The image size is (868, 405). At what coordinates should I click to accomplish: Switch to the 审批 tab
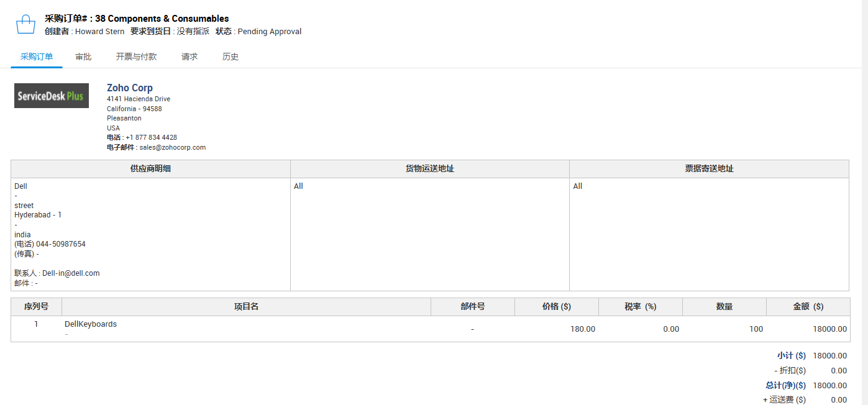[83, 57]
